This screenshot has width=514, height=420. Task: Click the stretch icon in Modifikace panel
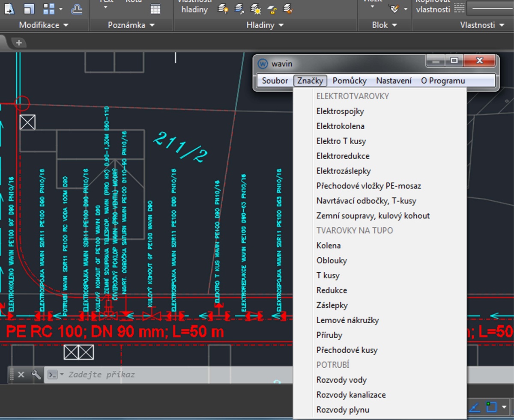(9, 9)
